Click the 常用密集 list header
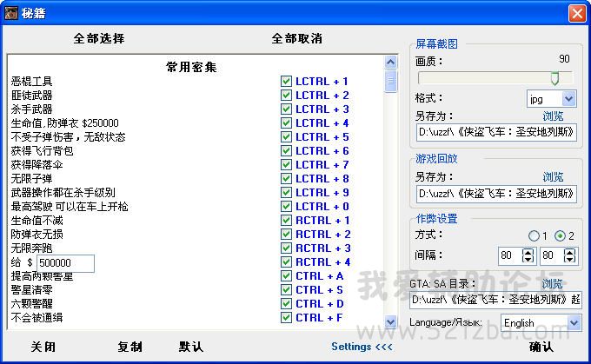This screenshot has height=364, width=591. 191,68
